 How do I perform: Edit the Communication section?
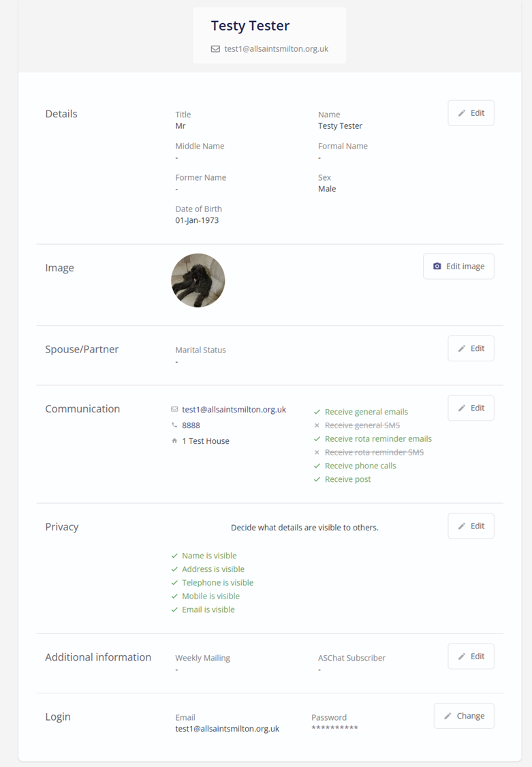[x=471, y=408]
